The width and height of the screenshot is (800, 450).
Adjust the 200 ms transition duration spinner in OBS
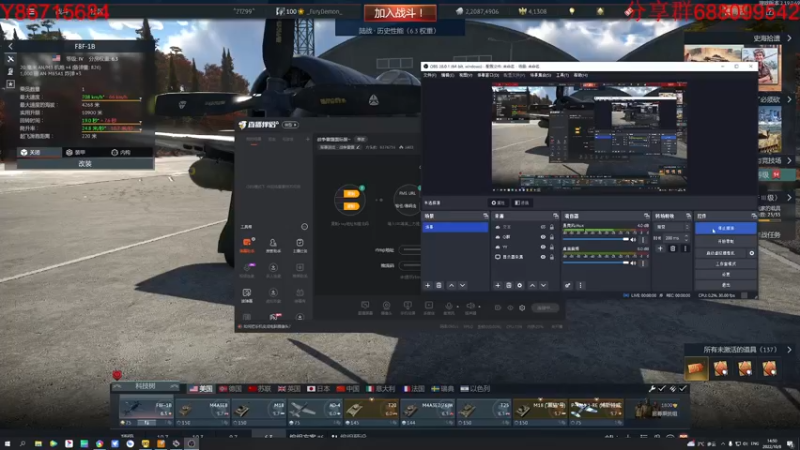click(677, 238)
